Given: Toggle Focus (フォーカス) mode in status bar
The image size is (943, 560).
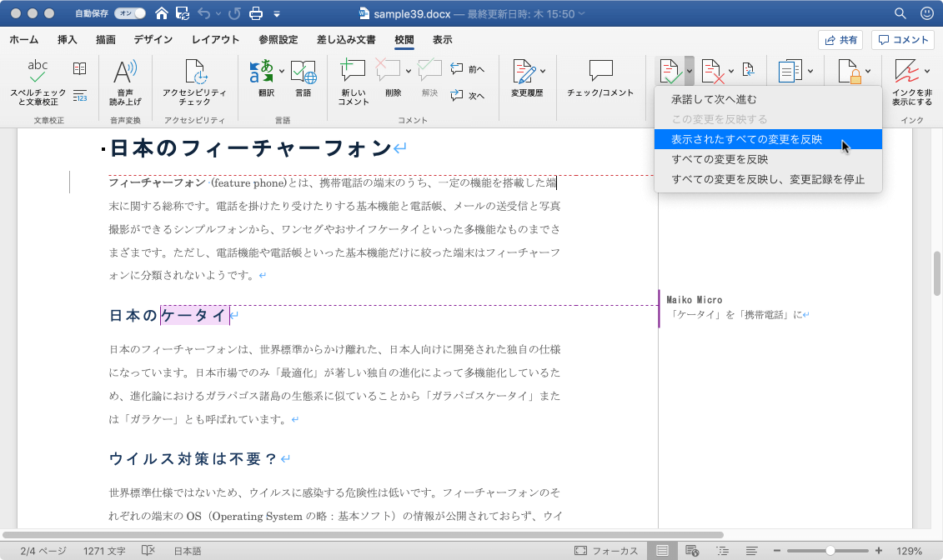Looking at the screenshot, I should click(607, 551).
